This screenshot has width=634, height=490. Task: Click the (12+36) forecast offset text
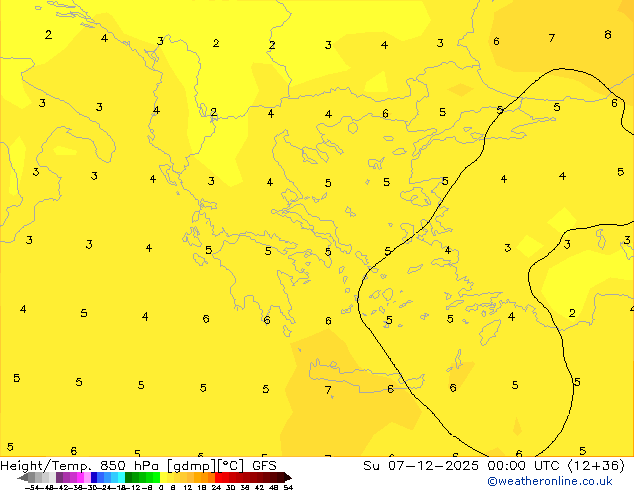tap(596, 466)
